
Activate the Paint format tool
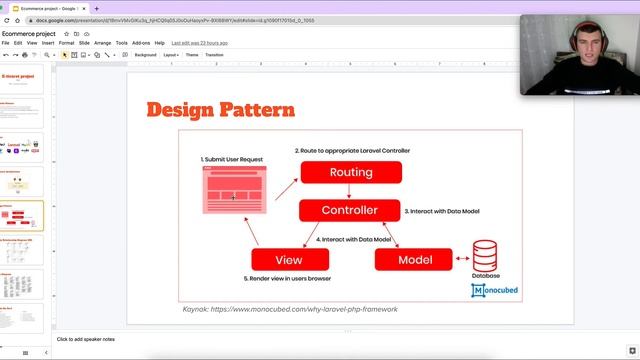point(34,55)
